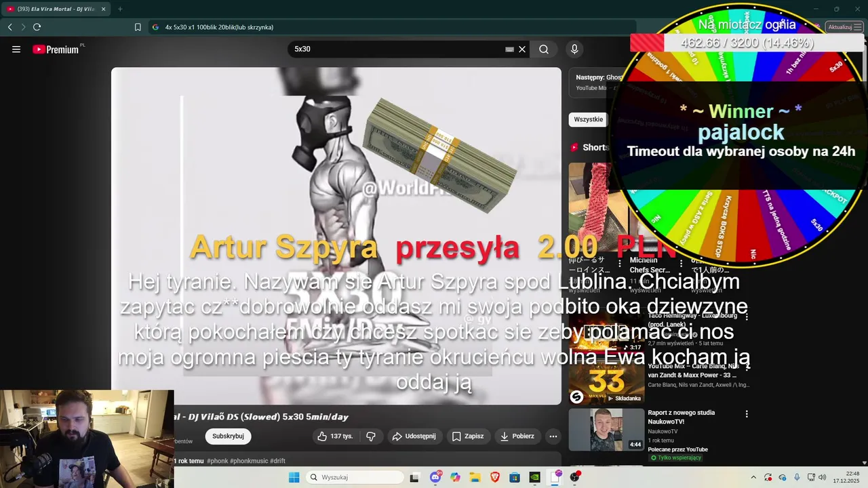The image size is (868, 488).
Task: Open OBS Studio from taskbar
Action: 574,477
